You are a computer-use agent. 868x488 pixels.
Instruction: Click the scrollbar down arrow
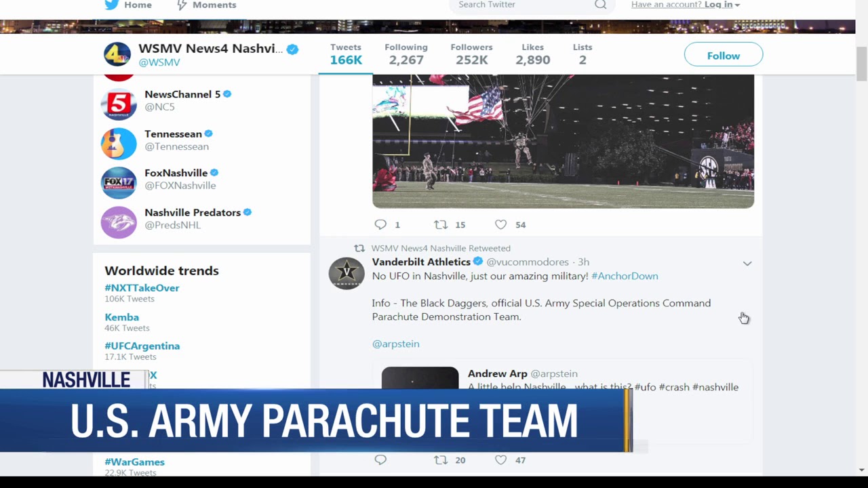click(861, 470)
